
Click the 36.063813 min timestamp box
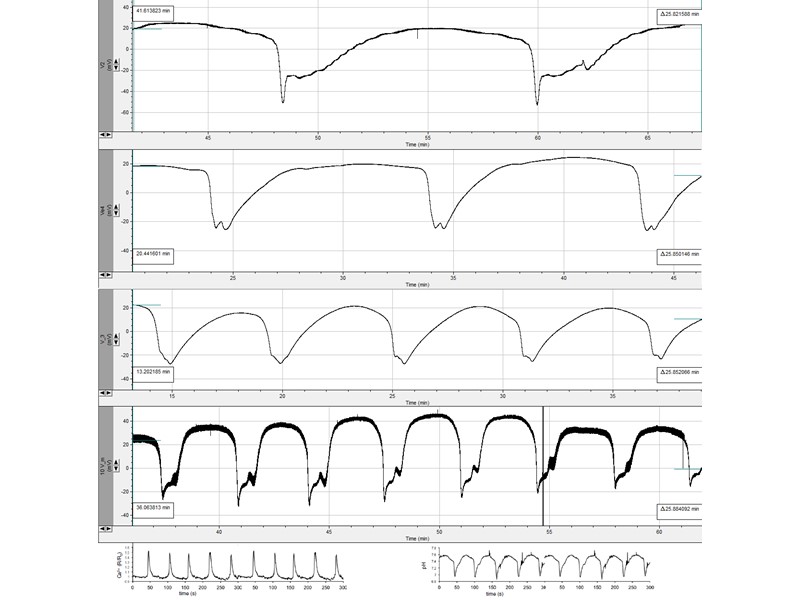click(x=153, y=508)
